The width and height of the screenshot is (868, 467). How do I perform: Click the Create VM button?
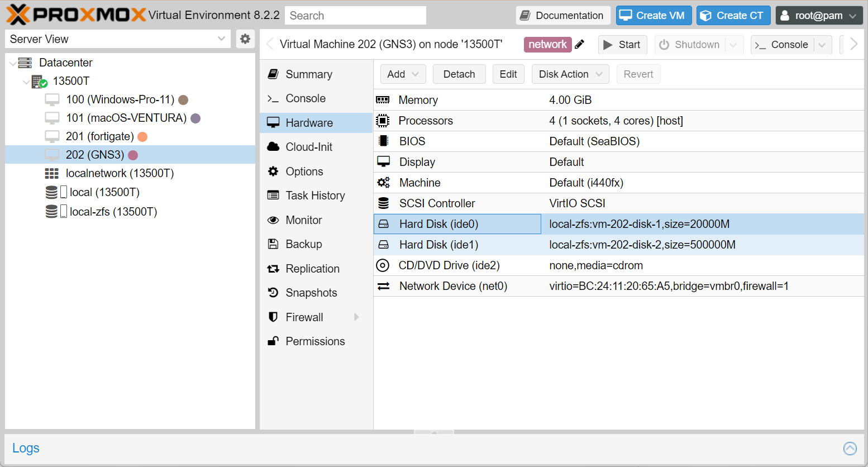point(654,15)
